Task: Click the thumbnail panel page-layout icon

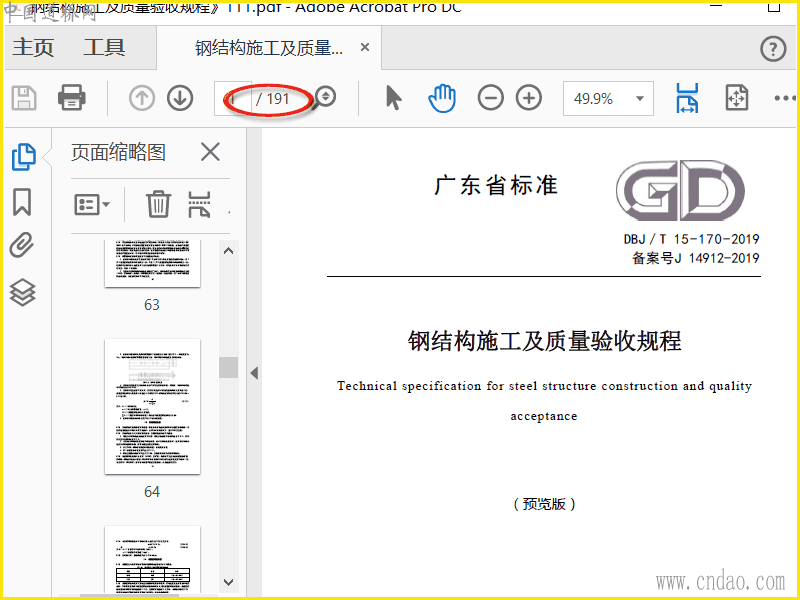Action: click(199, 205)
